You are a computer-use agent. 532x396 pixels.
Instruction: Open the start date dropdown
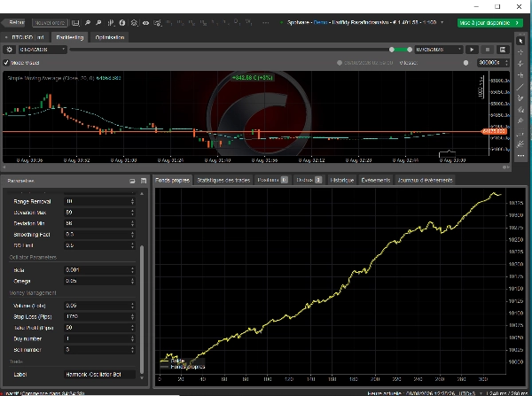[43, 50]
